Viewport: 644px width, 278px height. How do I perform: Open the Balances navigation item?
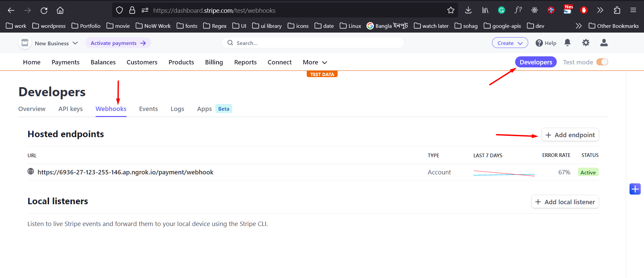[103, 62]
